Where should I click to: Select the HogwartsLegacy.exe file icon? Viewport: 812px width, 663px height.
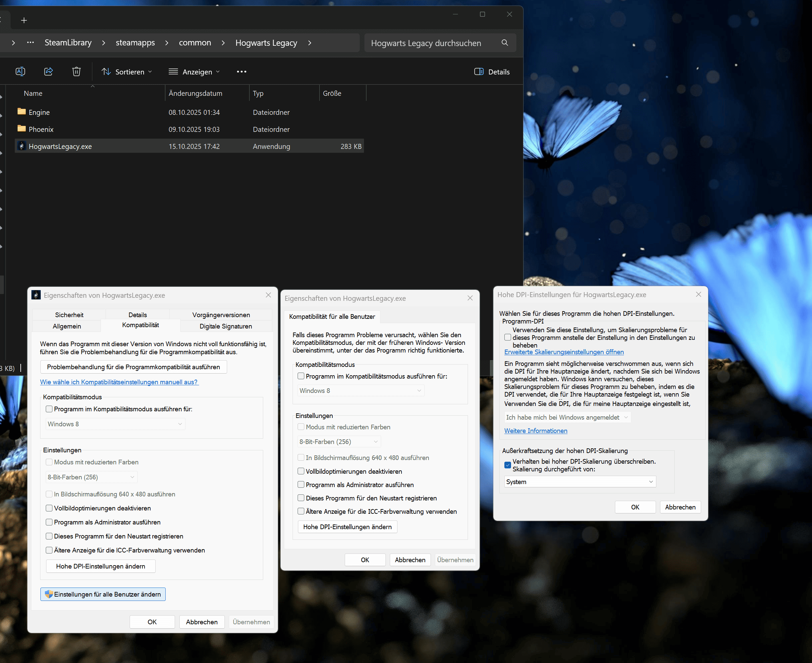[x=22, y=146]
